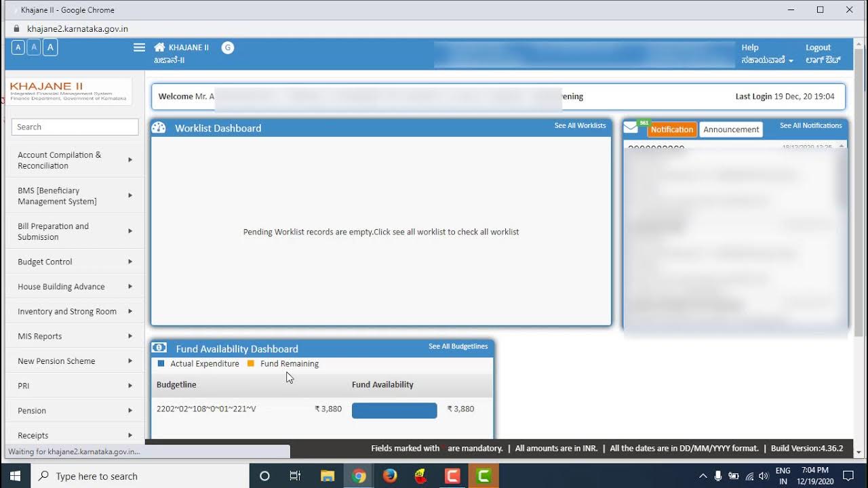
Task: Click the round G icon in header
Action: pos(228,47)
